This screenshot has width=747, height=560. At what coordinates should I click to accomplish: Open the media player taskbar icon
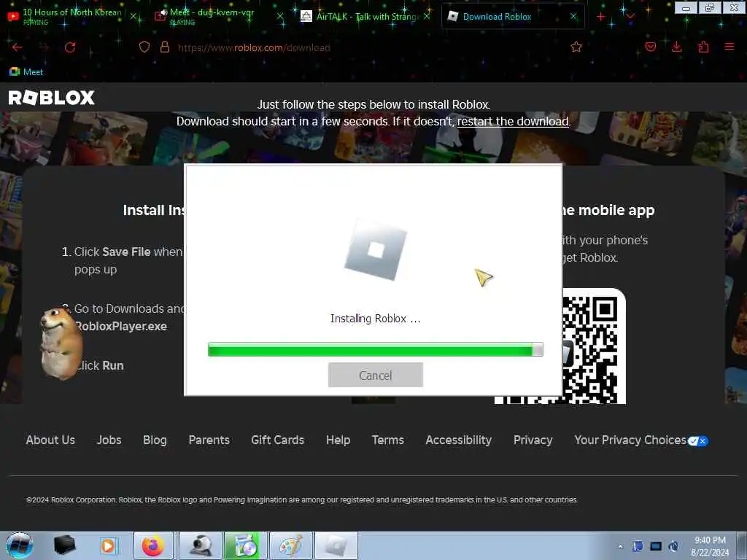coord(108,545)
